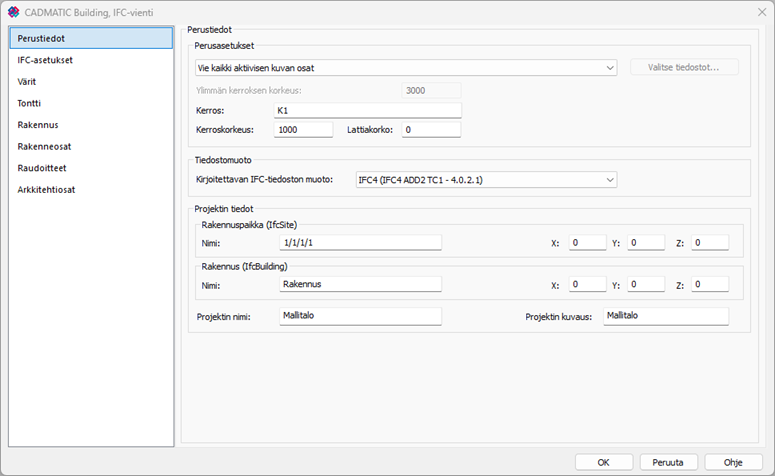Expand the IFC file format dropdown
The image size is (775, 476).
(x=486, y=180)
